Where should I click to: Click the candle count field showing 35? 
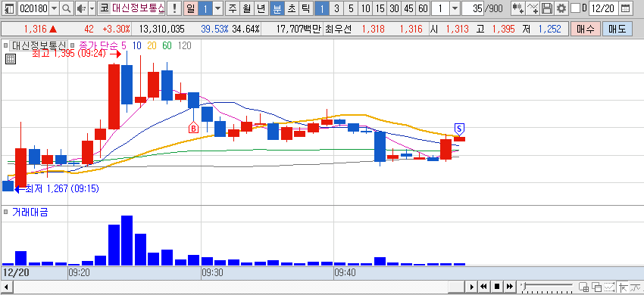coord(473,8)
